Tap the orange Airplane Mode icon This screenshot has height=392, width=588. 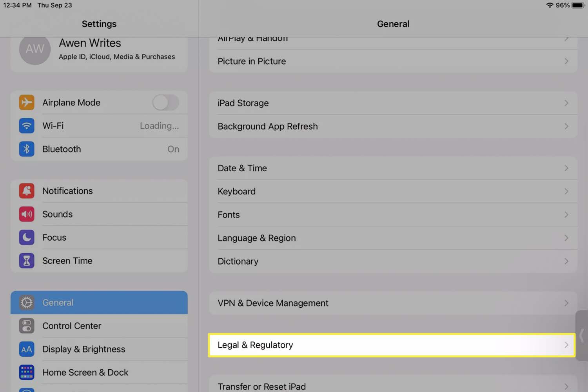click(27, 103)
